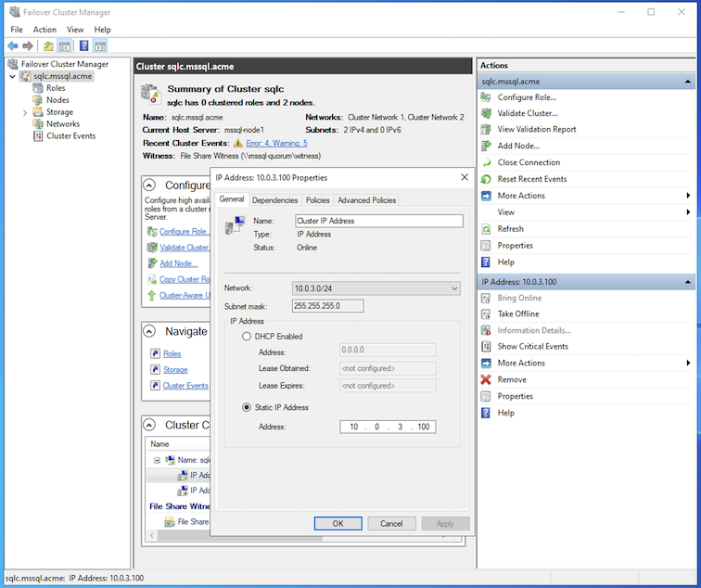Image resolution: width=701 pixels, height=588 pixels.
Task: Open the View menu in menu bar
Action: pos(75,30)
